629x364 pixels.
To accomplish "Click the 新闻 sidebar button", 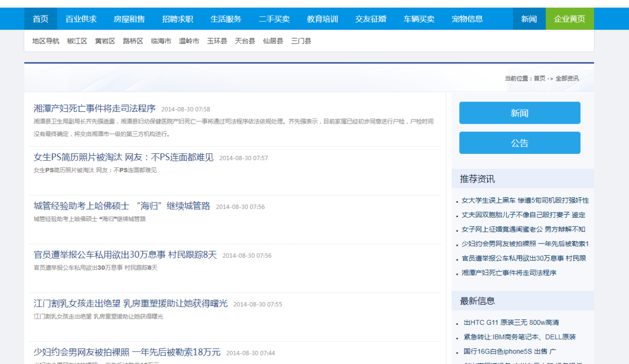I will pyautogui.click(x=519, y=113).
